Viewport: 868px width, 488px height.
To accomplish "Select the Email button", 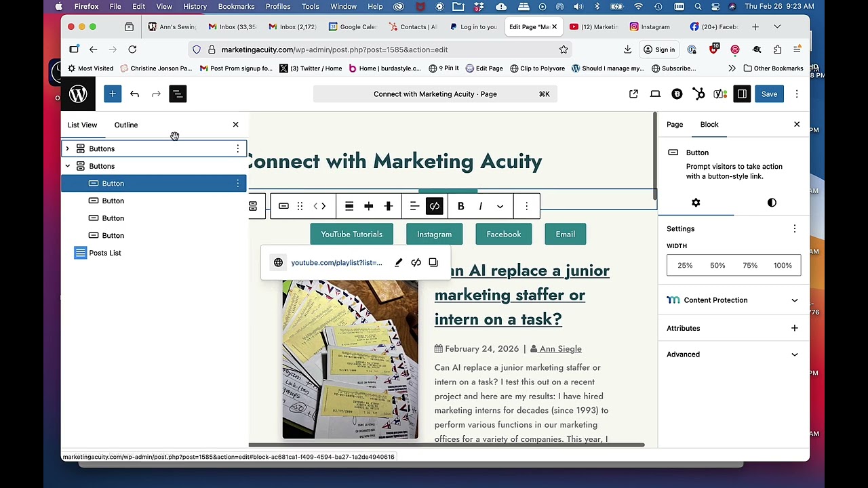I will pyautogui.click(x=566, y=235).
